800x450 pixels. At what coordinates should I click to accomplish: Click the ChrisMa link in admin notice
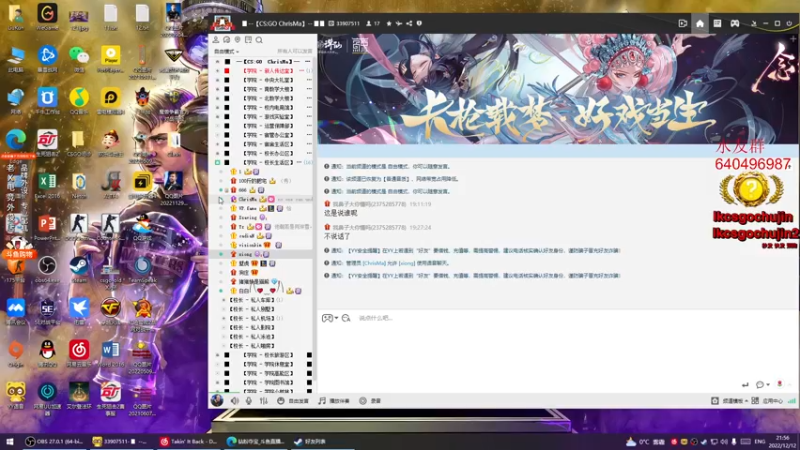pos(374,263)
